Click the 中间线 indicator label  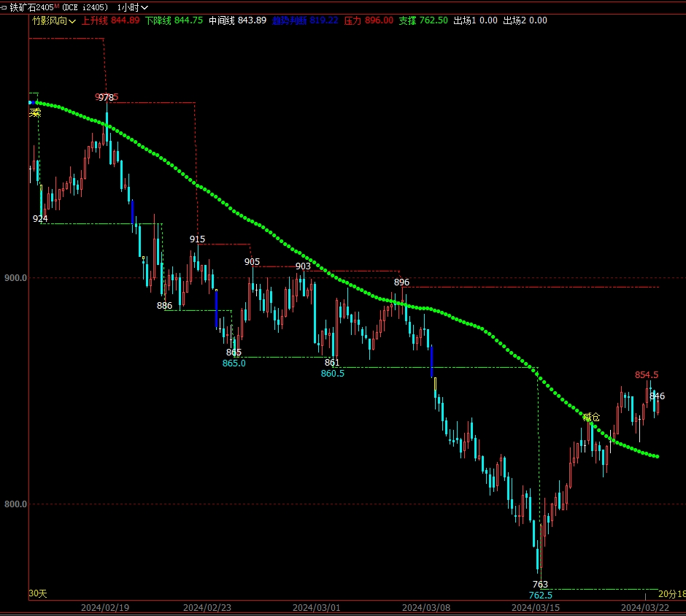(221, 20)
